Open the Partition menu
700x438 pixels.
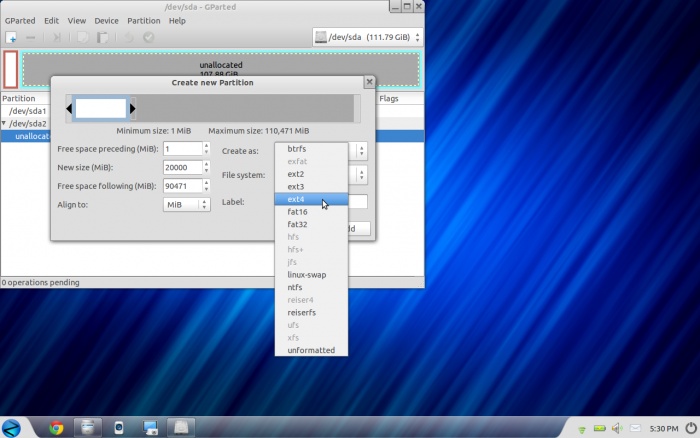tap(144, 21)
